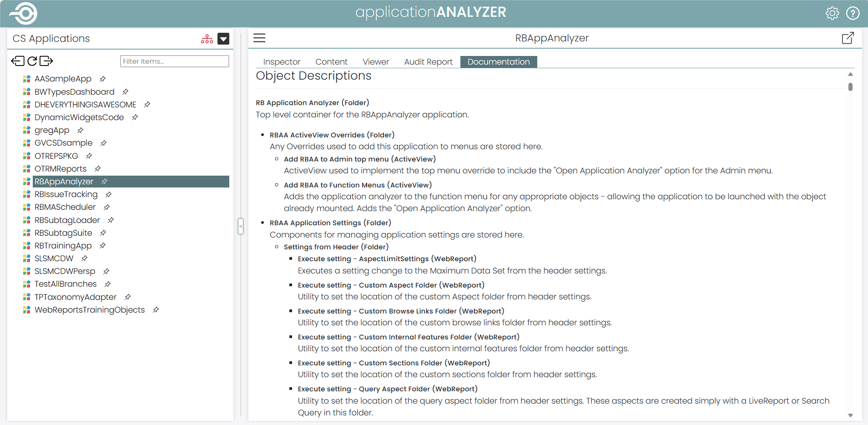Click pin icon next to SLSMCDWPersp

pos(106,271)
